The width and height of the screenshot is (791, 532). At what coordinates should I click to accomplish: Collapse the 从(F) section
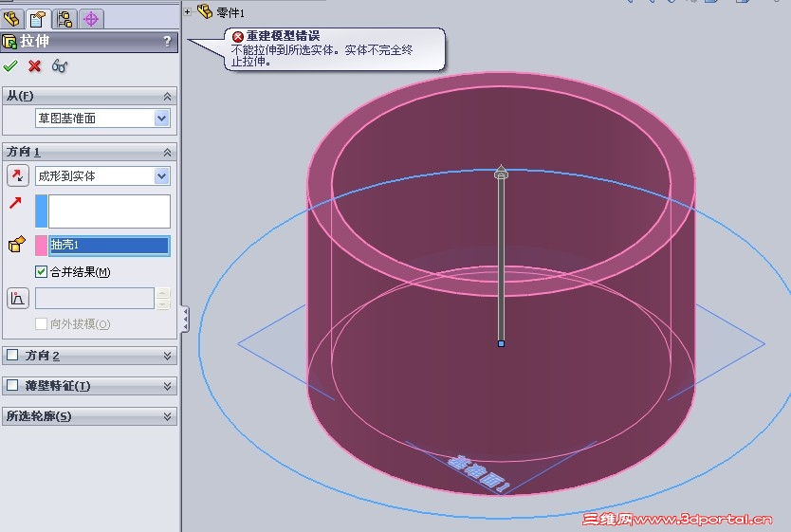click(x=167, y=97)
